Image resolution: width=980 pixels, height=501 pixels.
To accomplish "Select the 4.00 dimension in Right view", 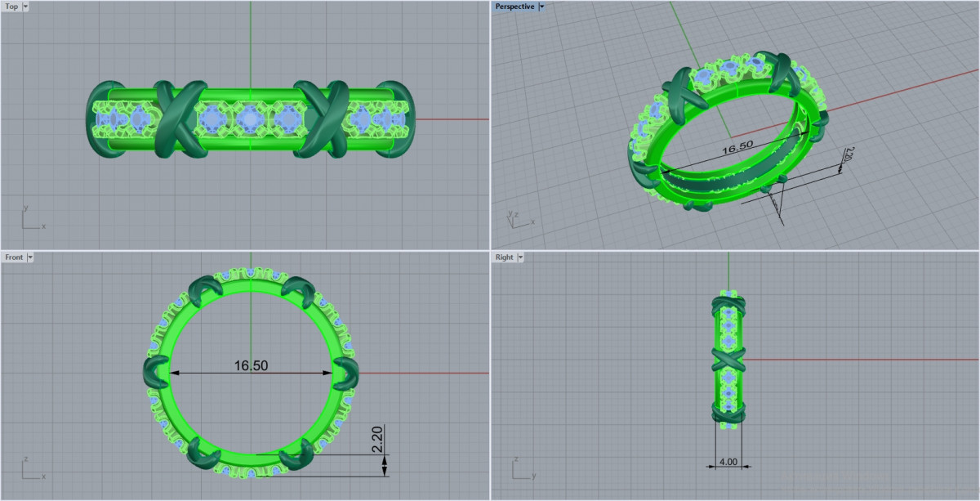I will (x=728, y=462).
